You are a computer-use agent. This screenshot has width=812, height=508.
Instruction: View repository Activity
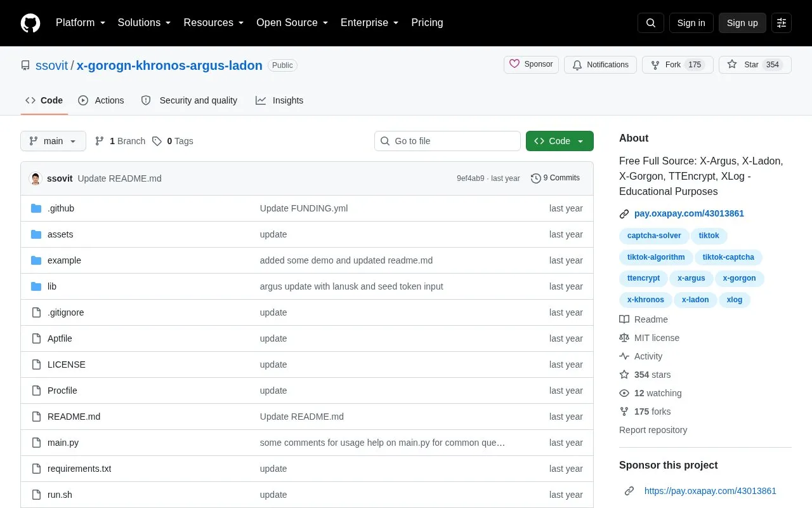pos(641,356)
